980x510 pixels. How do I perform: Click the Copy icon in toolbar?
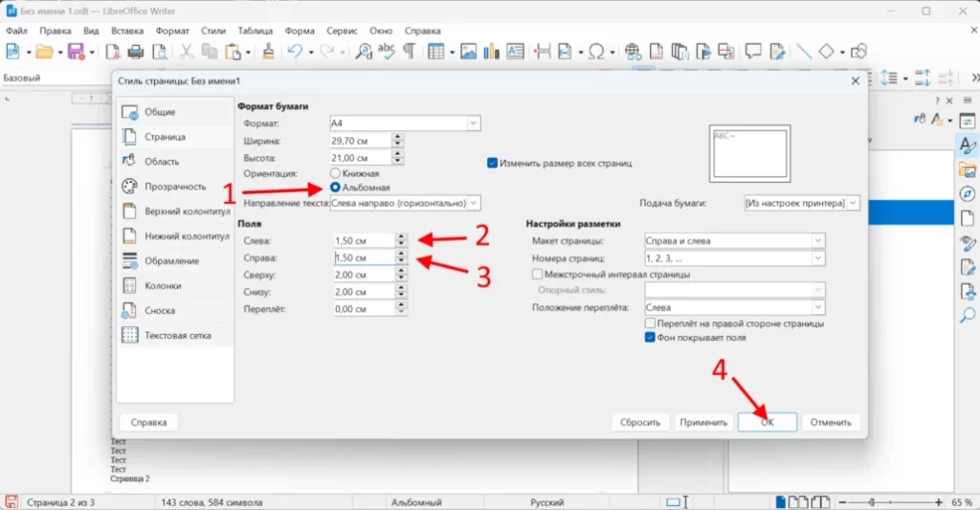tap(210, 52)
